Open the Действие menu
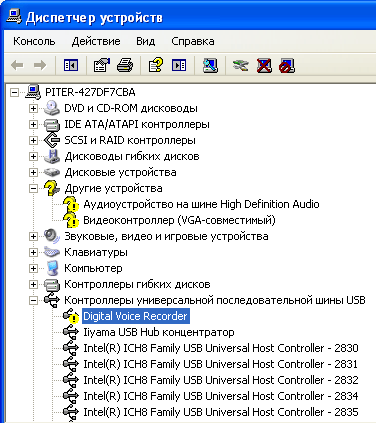 (x=96, y=41)
